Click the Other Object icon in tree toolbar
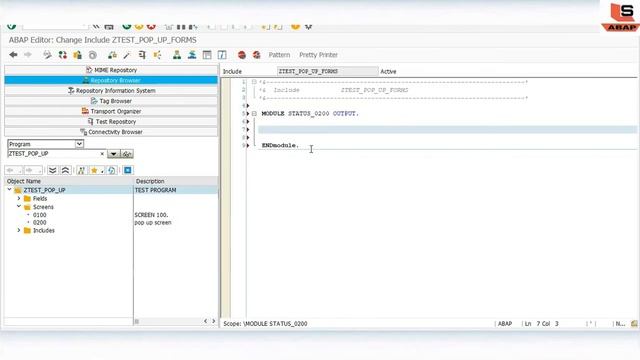The height and width of the screenshot is (360, 640). (x=81, y=170)
